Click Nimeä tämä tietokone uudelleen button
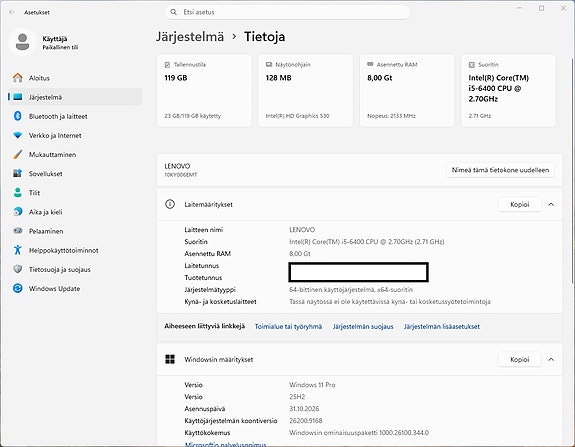Screen dimensions: 575x447 click(x=500, y=170)
